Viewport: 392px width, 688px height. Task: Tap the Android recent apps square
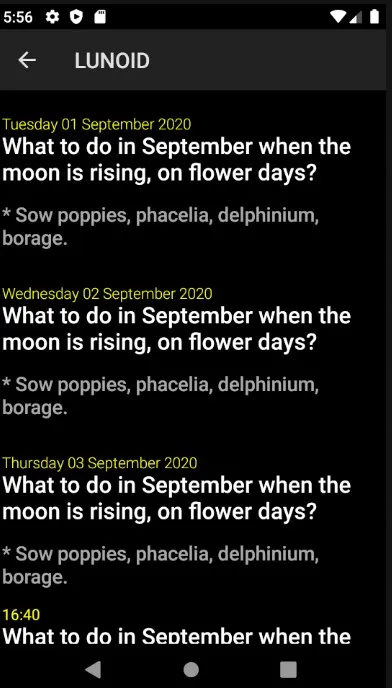[288, 670]
